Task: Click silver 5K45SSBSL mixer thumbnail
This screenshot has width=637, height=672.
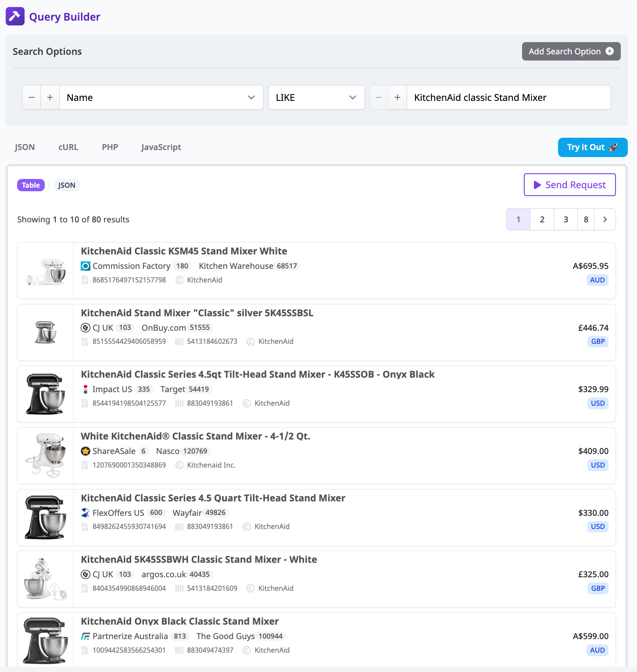Action: (46, 332)
